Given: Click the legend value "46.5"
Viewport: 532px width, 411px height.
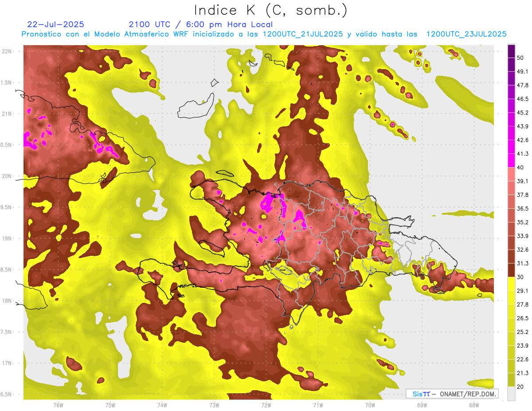Looking at the screenshot, I should pos(523,99).
